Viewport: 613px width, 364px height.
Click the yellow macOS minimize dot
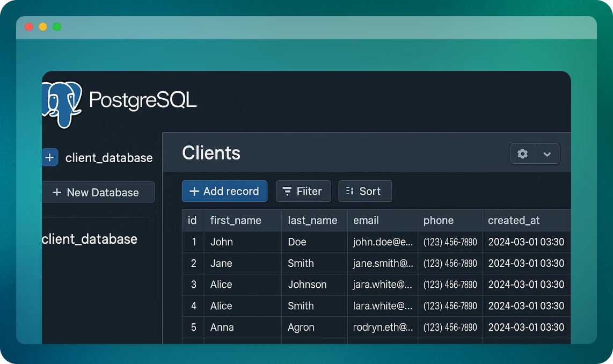43,27
